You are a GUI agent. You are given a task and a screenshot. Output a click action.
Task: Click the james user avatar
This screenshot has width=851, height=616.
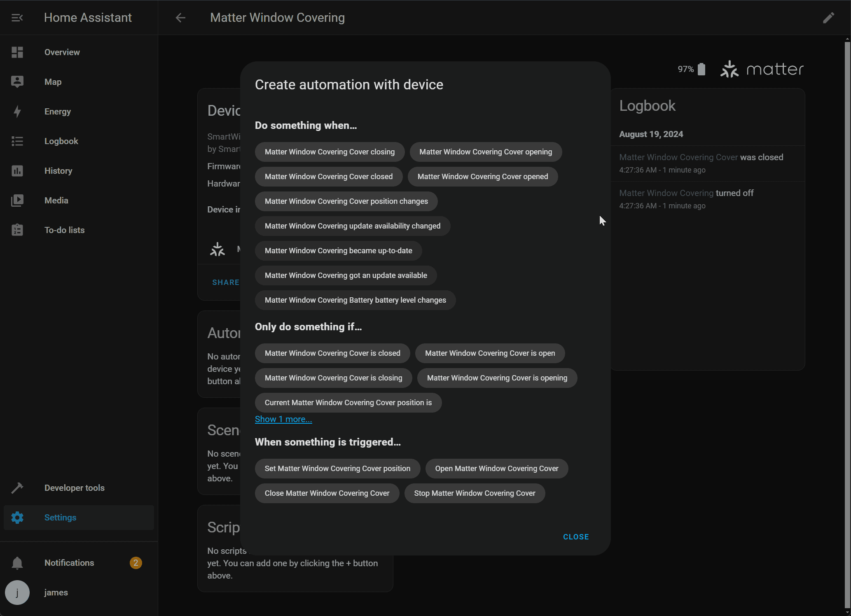pyautogui.click(x=17, y=593)
